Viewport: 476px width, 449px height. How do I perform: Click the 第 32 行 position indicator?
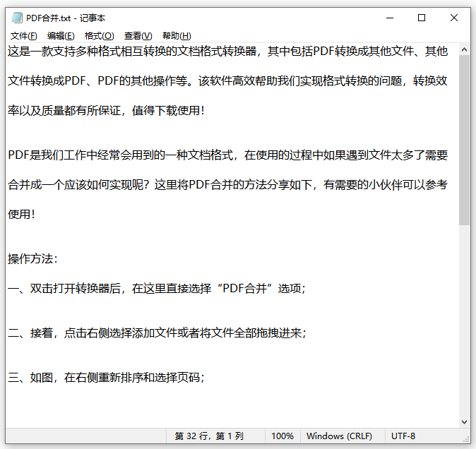pyautogui.click(x=209, y=436)
